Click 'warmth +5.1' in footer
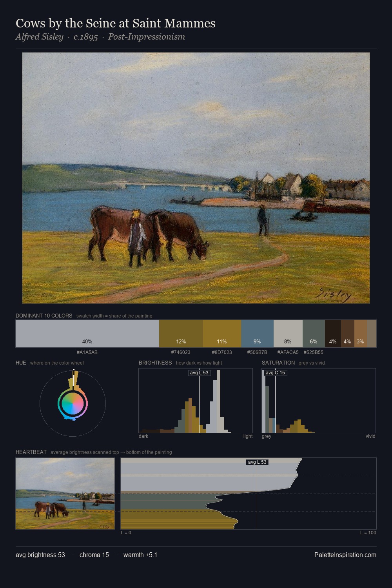Screen dimensions: 392x588 [140, 555]
